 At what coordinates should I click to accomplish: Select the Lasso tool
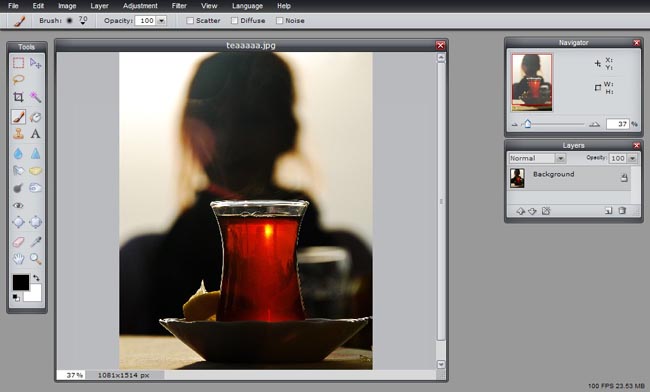coord(18,79)
